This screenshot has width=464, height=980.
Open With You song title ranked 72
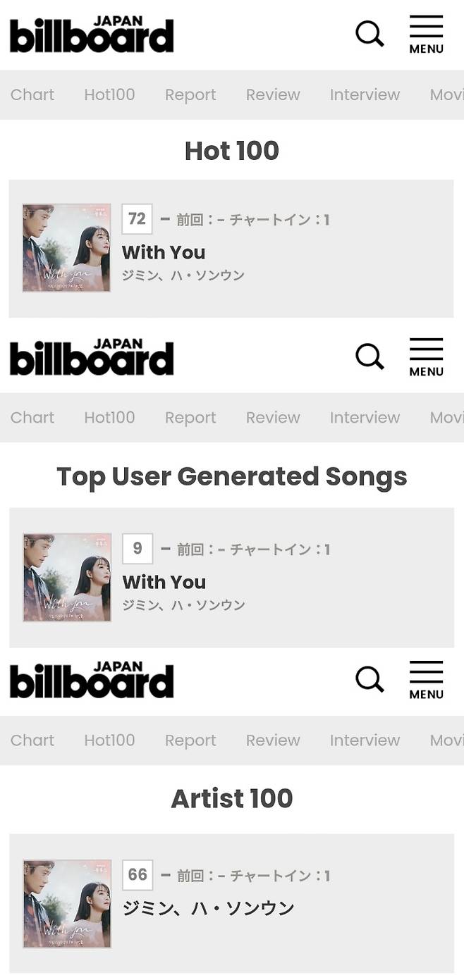click(x=164, y=252)
